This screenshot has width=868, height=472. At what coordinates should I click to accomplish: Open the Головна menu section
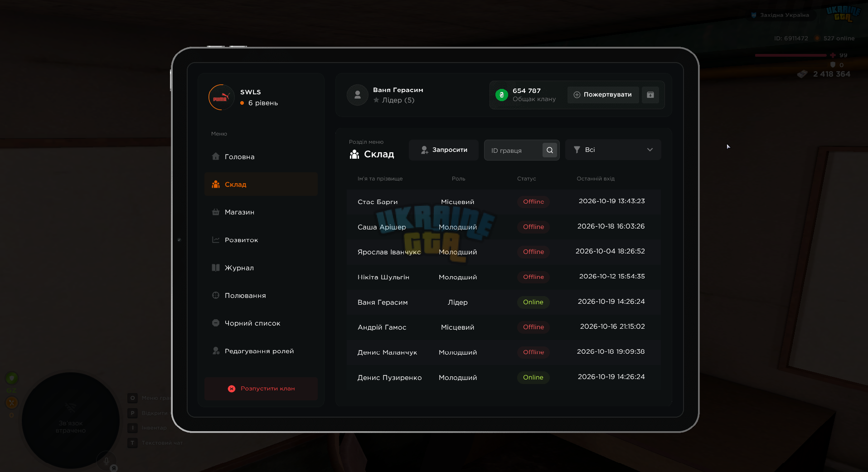261,157
